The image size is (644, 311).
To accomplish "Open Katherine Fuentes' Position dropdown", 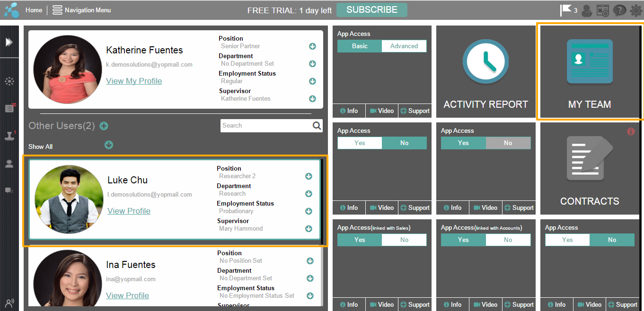I will pyautogui.click(x=312, y=46).
